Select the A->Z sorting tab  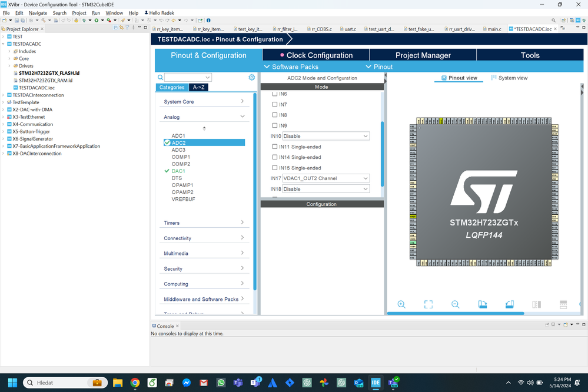(x=198, y=87)
